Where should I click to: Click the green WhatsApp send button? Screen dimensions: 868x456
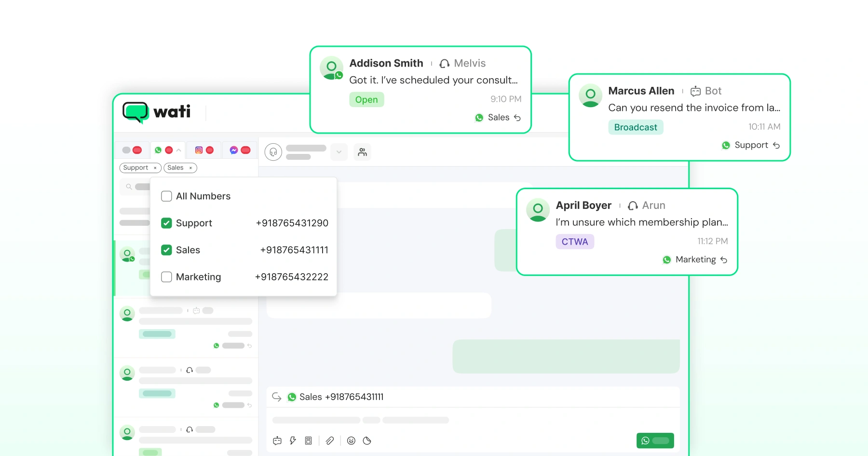(x=655, y=441)
